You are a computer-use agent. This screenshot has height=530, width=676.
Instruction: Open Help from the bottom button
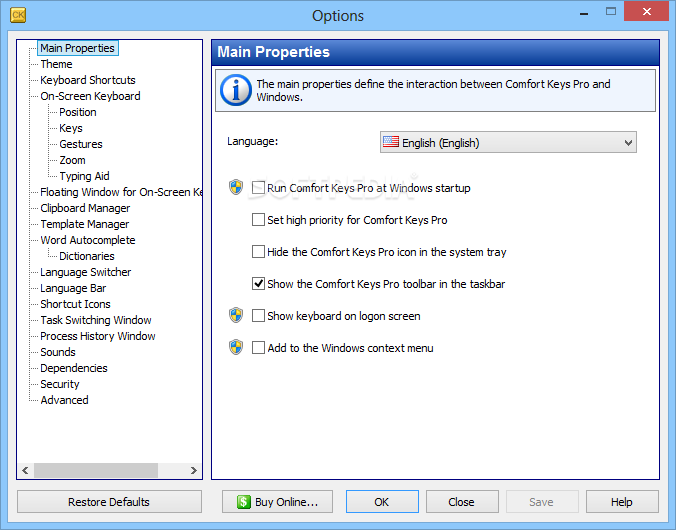(x=622, y=502)
